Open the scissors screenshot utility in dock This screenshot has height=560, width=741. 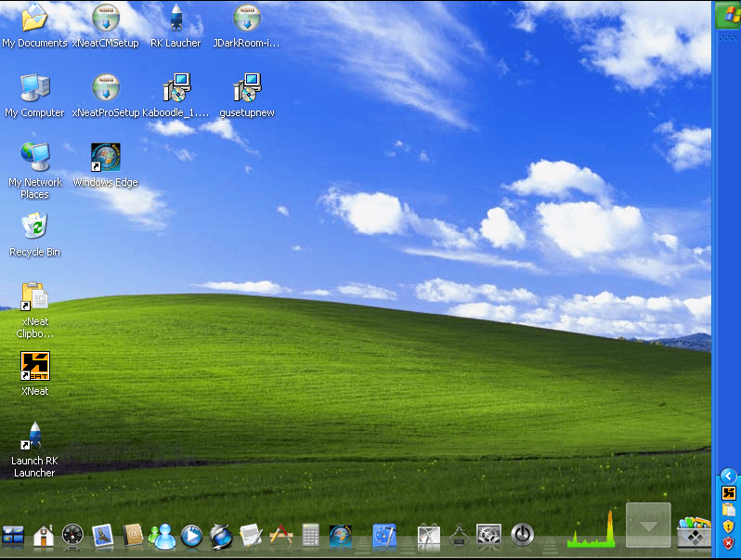[429, 537]
